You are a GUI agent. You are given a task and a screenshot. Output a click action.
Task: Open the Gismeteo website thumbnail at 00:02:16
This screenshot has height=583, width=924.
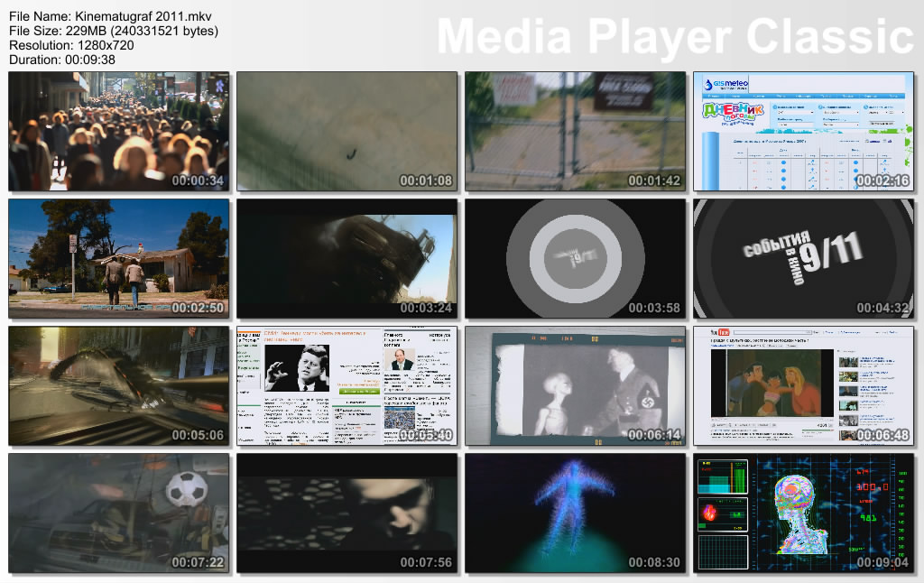[803, 131]
